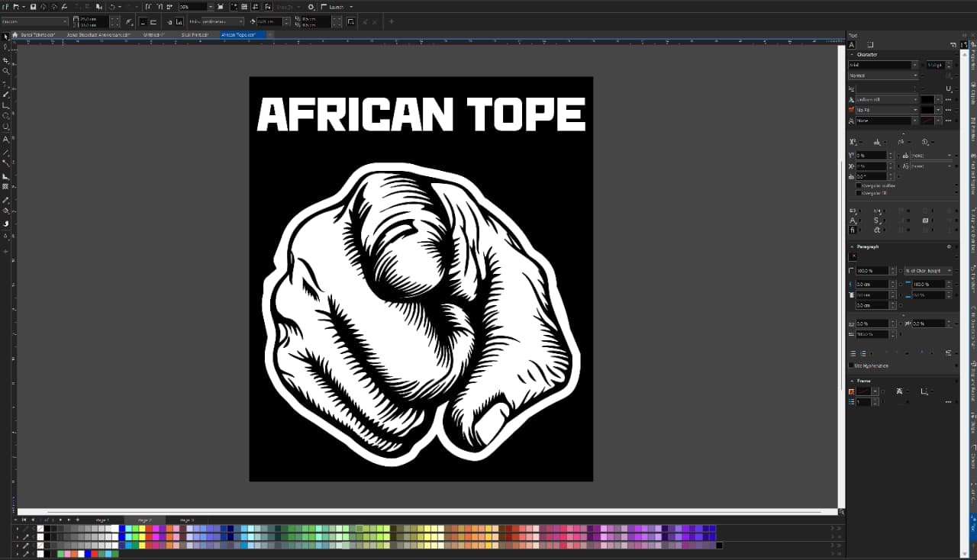The height and width of the screenshot is (560, 977).
Task: Select the Text tool in the toolbox
Action: coord(5,140)
